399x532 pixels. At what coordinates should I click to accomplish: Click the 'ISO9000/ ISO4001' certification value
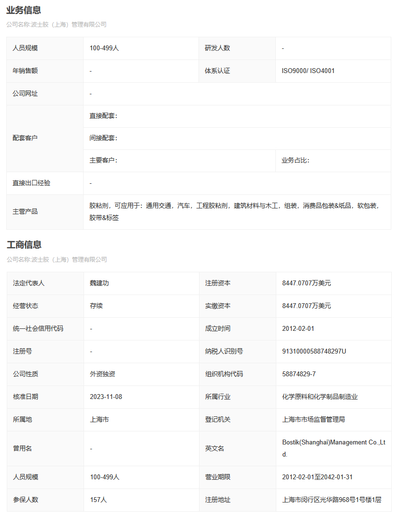(308, 71)
